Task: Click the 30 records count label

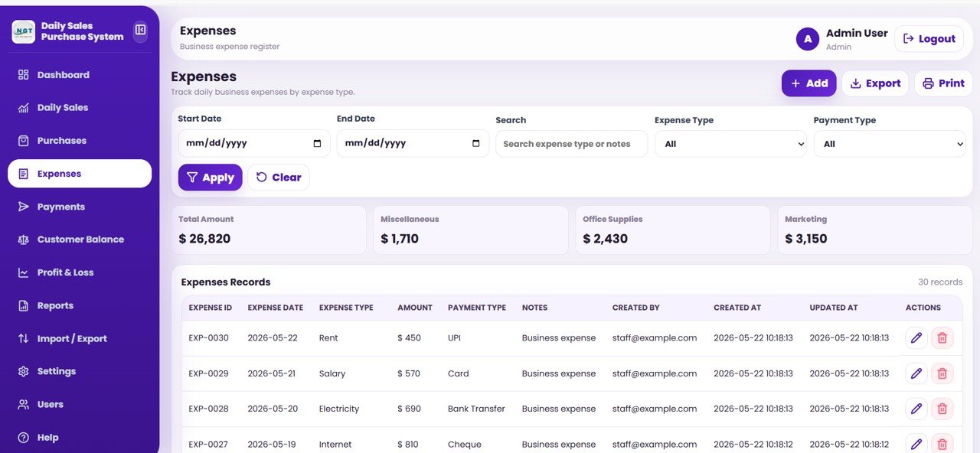Action: point(940,282)
